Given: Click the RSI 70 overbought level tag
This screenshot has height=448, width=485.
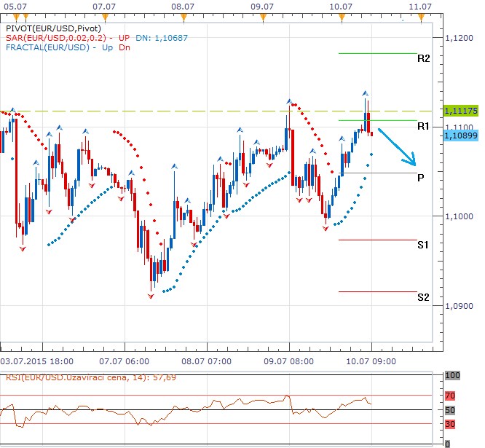Looking at the screenshot, I should pyautogui.click(x=450, y=396).
